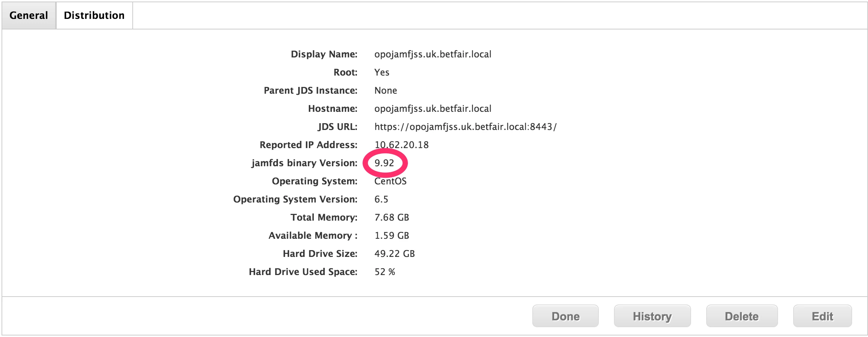This screenshot has width=868, height=337.
Task: Click the Done button
Action: tap(565, 316)
